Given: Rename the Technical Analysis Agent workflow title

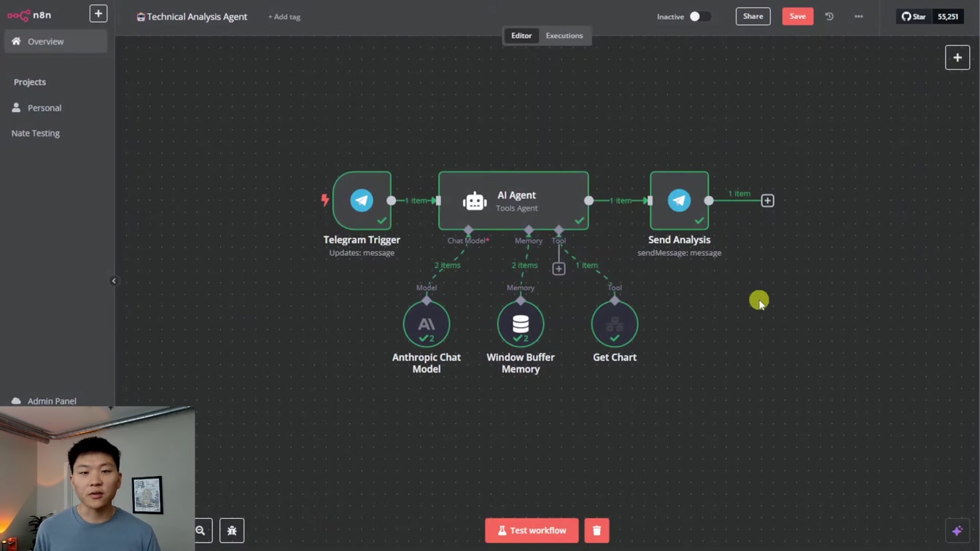Looking at the screenshot, I should [x=197, y=17].
